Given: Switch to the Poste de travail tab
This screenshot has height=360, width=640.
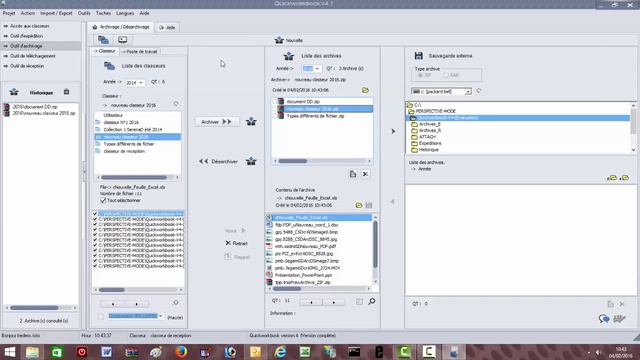Looking at the screenshot, I should click(139, 51).
